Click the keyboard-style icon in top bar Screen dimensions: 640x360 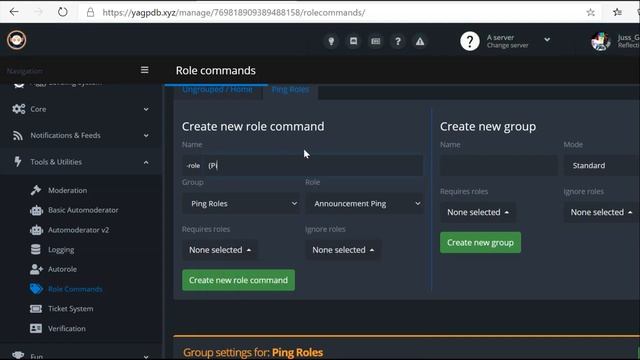coord(376,41)
